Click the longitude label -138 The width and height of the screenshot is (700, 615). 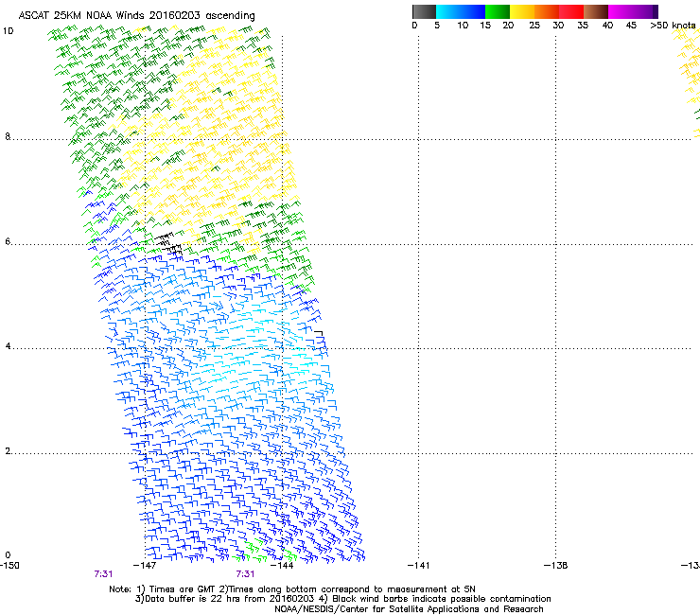[555, 566]
